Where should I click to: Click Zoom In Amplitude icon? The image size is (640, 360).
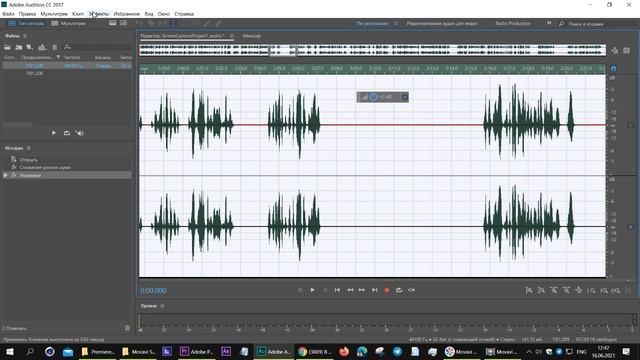pyautogui.click(x=529, y=291)
